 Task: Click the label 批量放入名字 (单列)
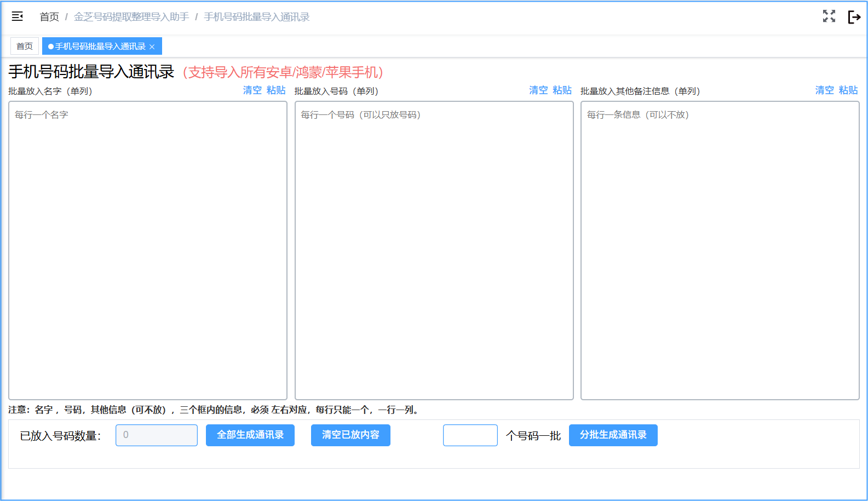[50, 91]
